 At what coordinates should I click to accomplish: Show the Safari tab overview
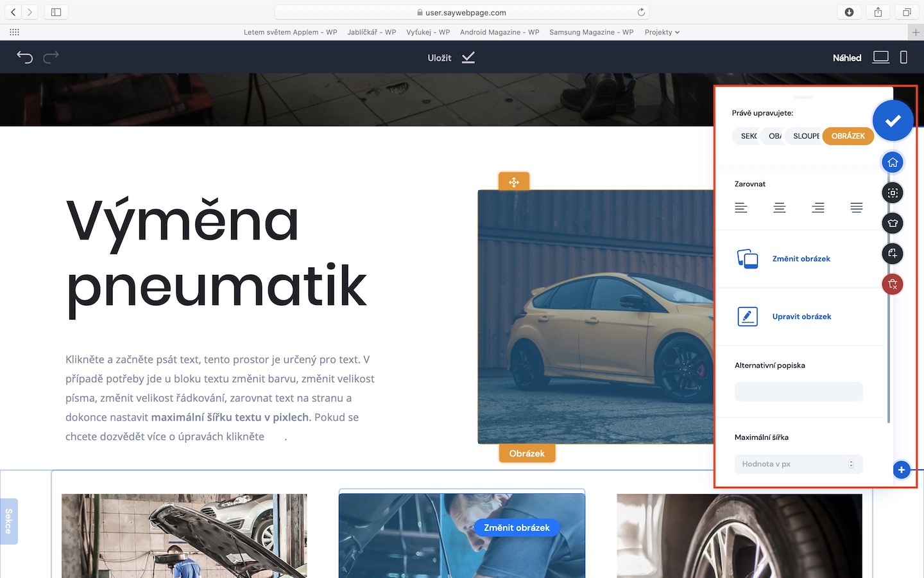pos(907,12)
